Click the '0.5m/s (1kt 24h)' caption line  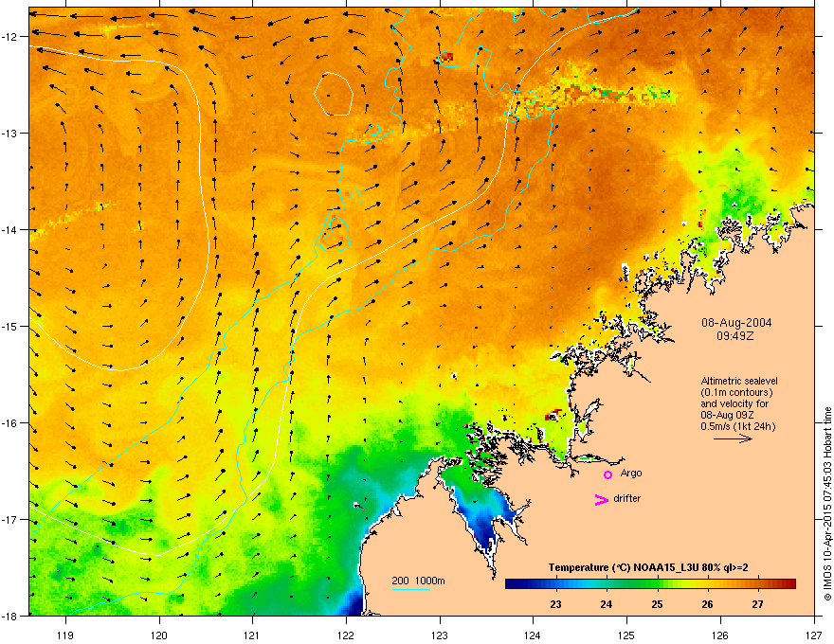(737, 426)
